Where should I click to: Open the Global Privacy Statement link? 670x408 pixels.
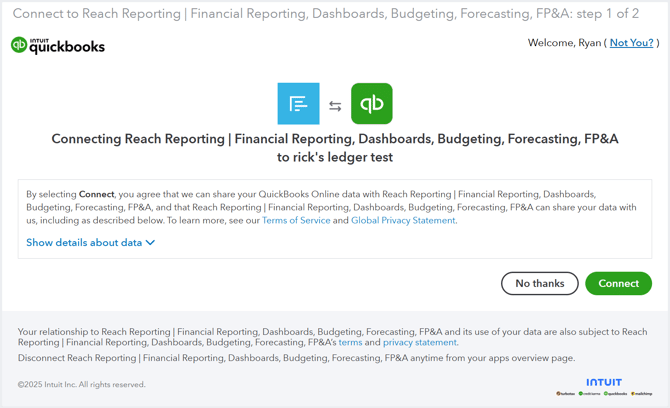pyautogui.click(x=403, y=221)
